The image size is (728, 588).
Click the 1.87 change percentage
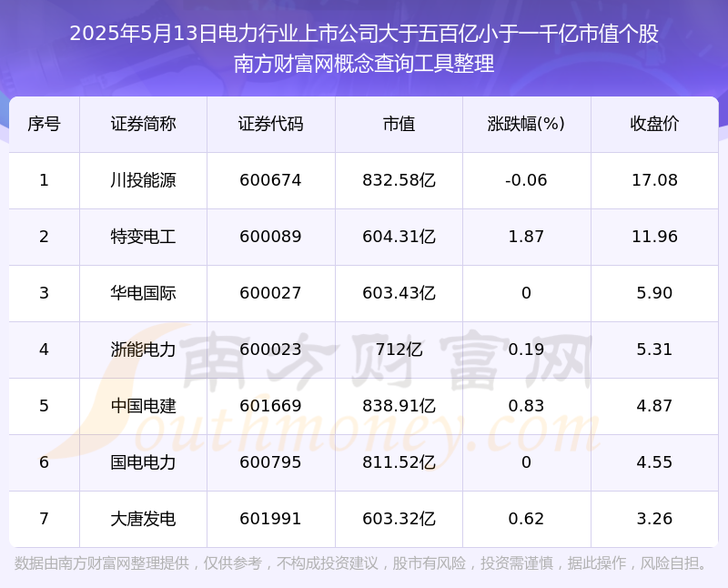526,237
